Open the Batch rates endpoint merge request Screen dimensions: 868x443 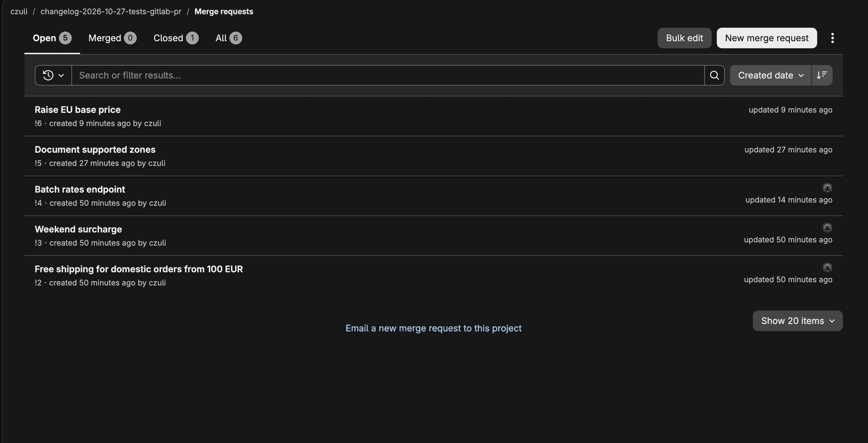pos(80,189)
